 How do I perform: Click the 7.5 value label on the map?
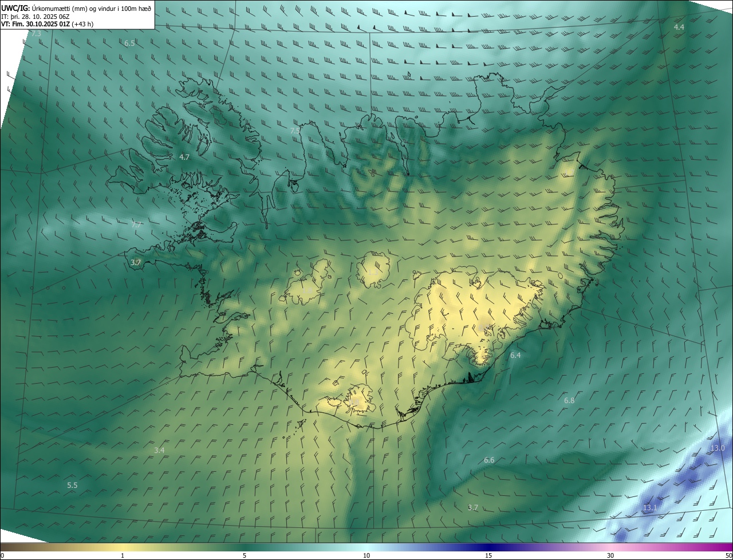coord(295,131)
